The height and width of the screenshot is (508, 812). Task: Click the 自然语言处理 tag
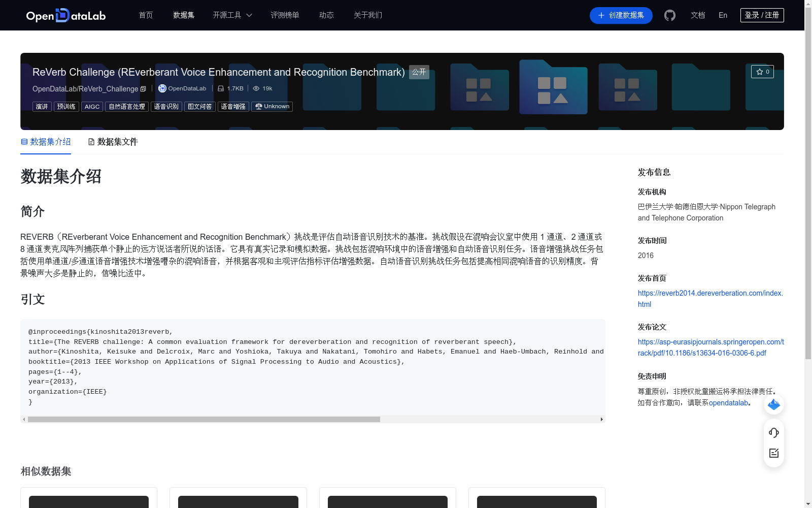[127, 107]
